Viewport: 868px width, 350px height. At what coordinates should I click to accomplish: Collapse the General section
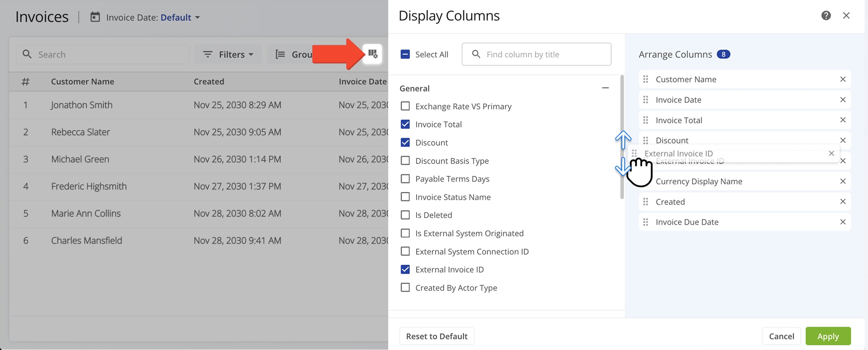[x=605, y=88]
